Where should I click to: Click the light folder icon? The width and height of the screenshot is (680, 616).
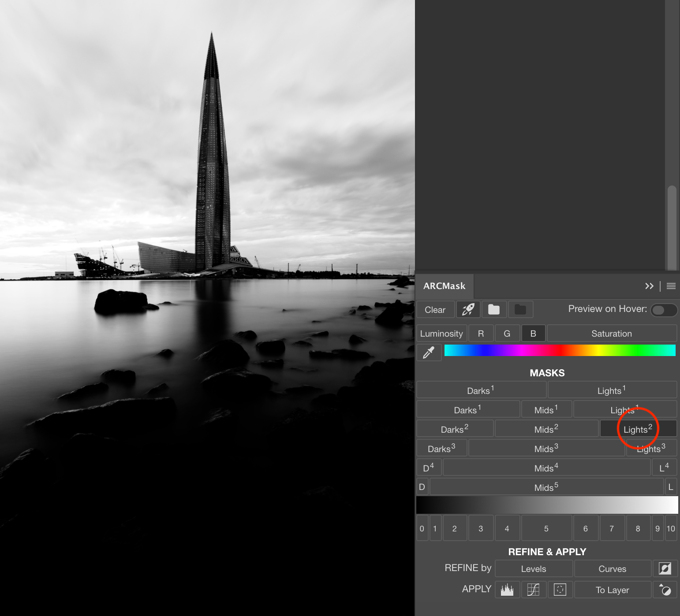(x=494, y=310)
